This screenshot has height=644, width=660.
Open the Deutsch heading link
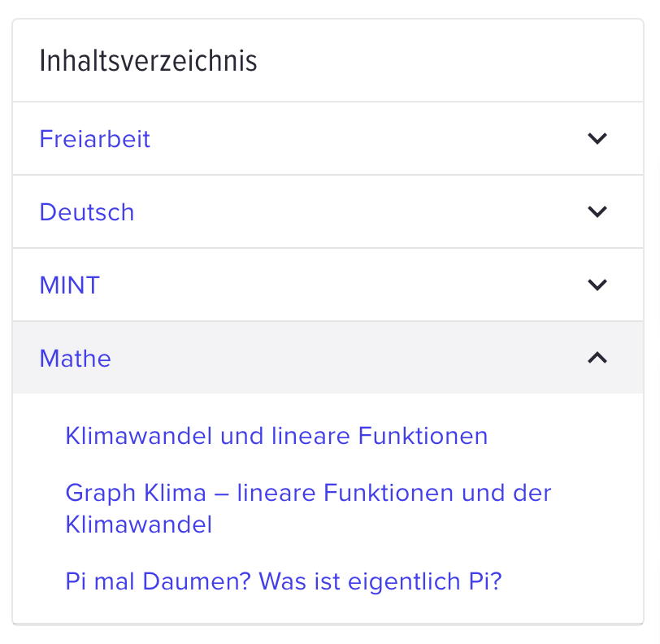(x=87, y=211)
